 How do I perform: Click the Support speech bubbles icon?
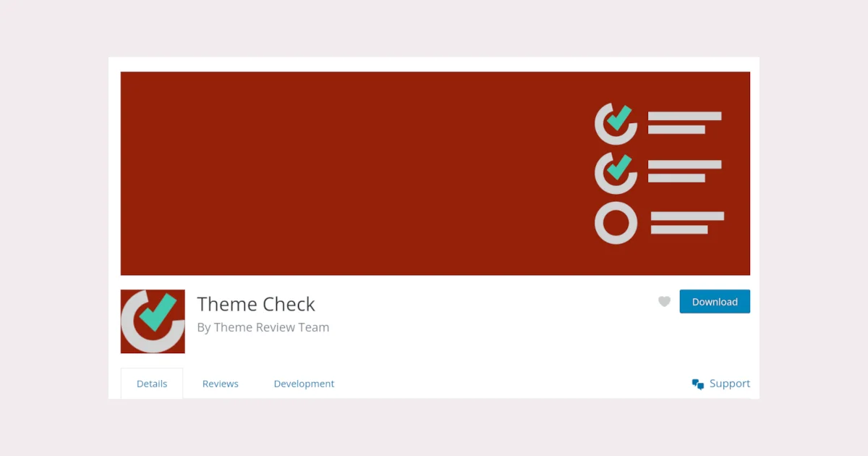click(x=698, y=384)
